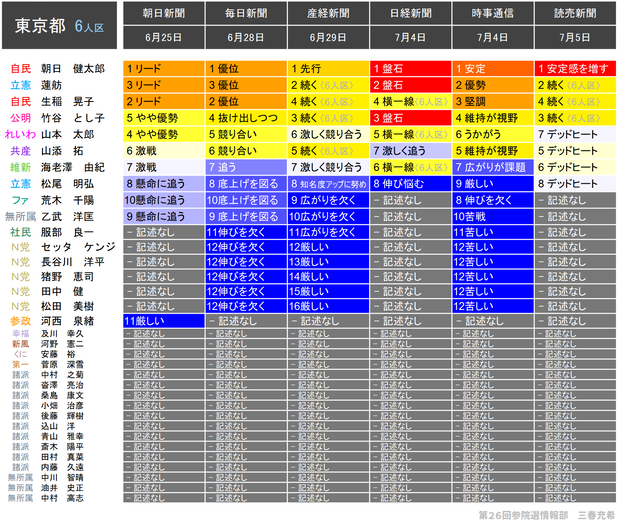Click the 毎日新聞 column header
Image resolution: width=620 pixels, height=522 pixels.
click(246, 13)
